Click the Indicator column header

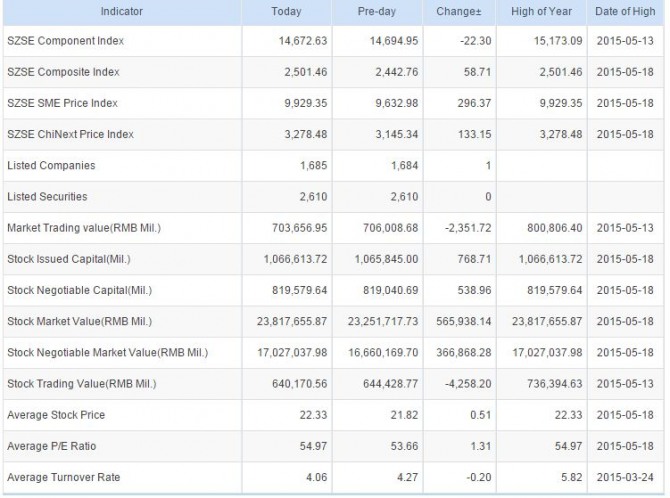click(x=121, y=11)
